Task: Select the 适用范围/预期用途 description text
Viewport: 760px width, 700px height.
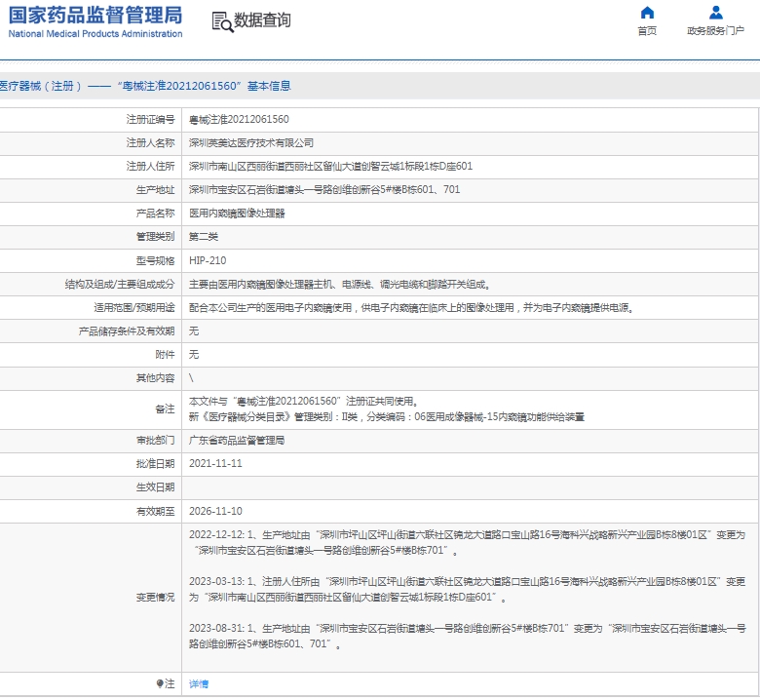Action: point(411,307)
